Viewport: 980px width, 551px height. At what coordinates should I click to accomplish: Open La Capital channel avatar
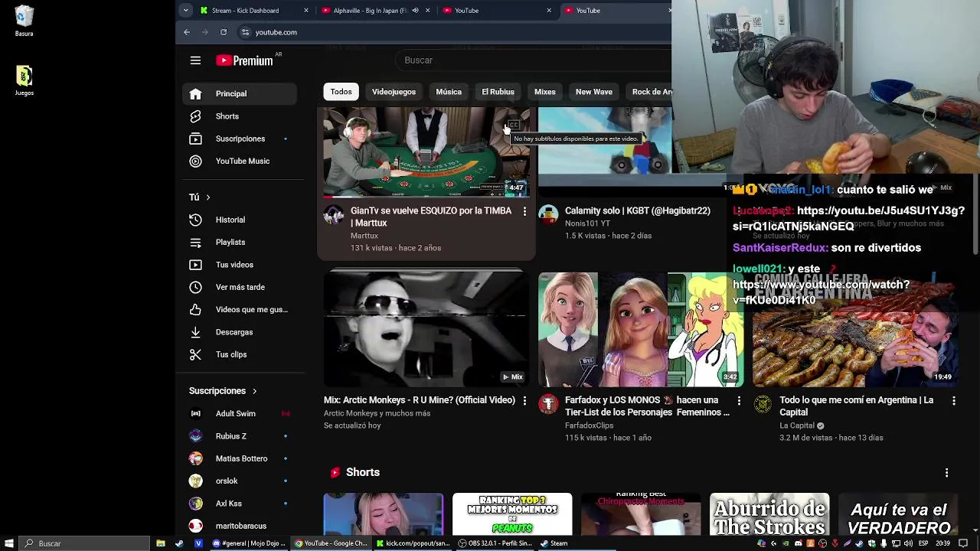pyautogui.click(x=763, y=404)
